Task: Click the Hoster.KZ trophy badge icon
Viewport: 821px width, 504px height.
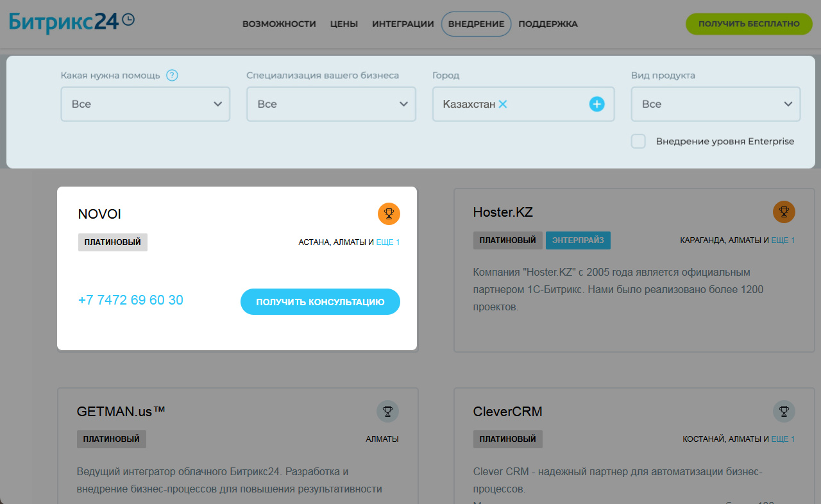Action: click(784, 212)
